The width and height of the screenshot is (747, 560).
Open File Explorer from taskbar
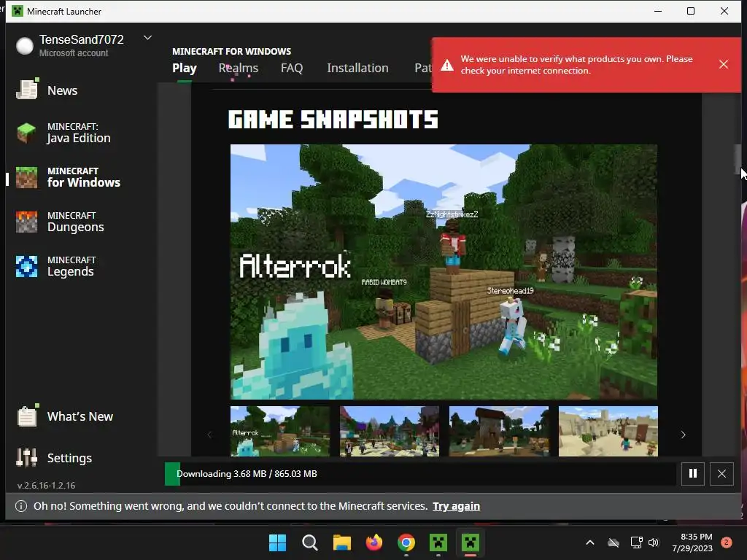(341, 542)
